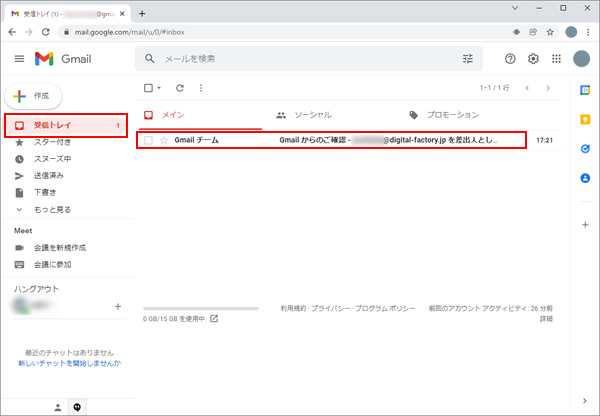Click the 新しいチャットを開始しませんか link
This screenshot has height=416, width=600.
[x=69, y=364]
